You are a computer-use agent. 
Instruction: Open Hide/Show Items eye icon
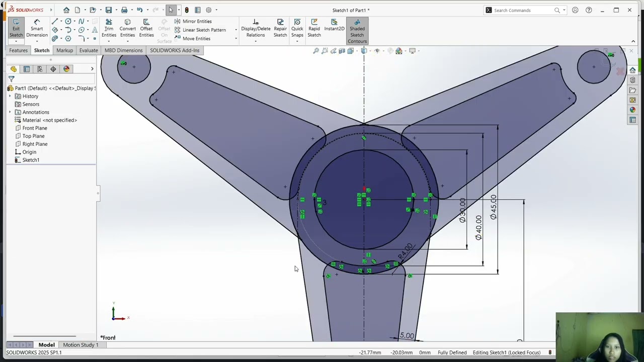(377, 51)
